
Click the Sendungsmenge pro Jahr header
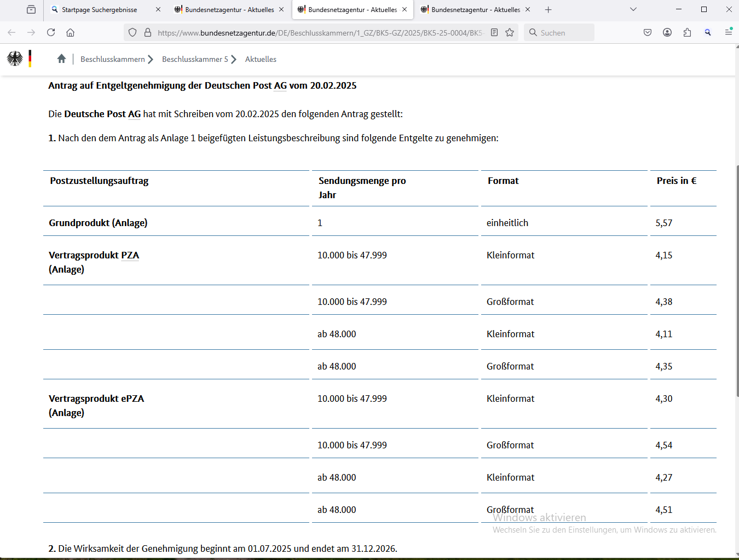pos(362,188)
